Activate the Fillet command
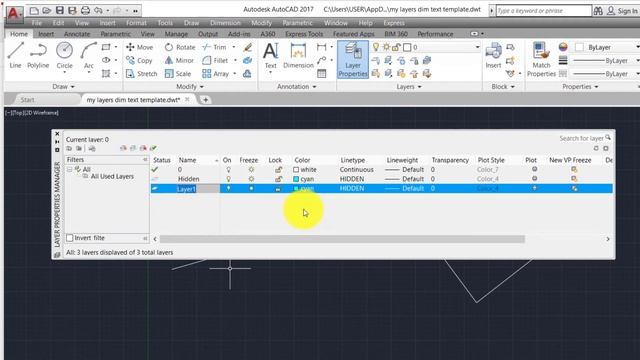The height and width of the screenshot is (360, 640). point(215,60)
